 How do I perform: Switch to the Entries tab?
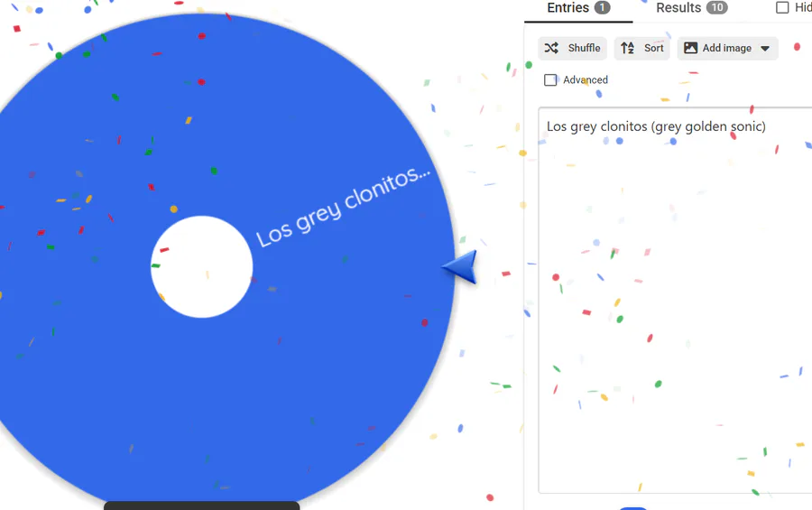click(x=578, y=9)
